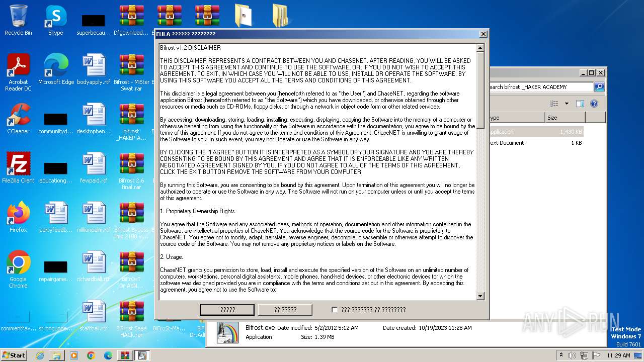644x362 pixels.
Task: Open Internet Explorer from taskbar
Action: click(40, 355)
